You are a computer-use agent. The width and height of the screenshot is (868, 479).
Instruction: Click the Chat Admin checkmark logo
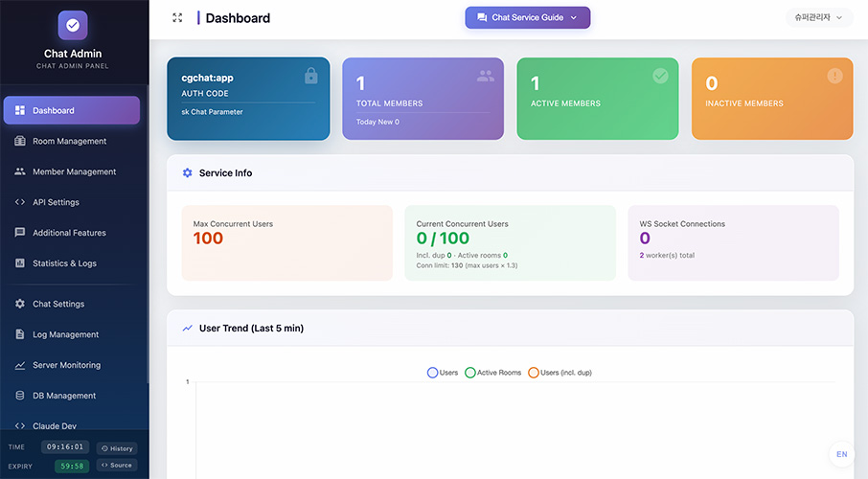point(73,25)
